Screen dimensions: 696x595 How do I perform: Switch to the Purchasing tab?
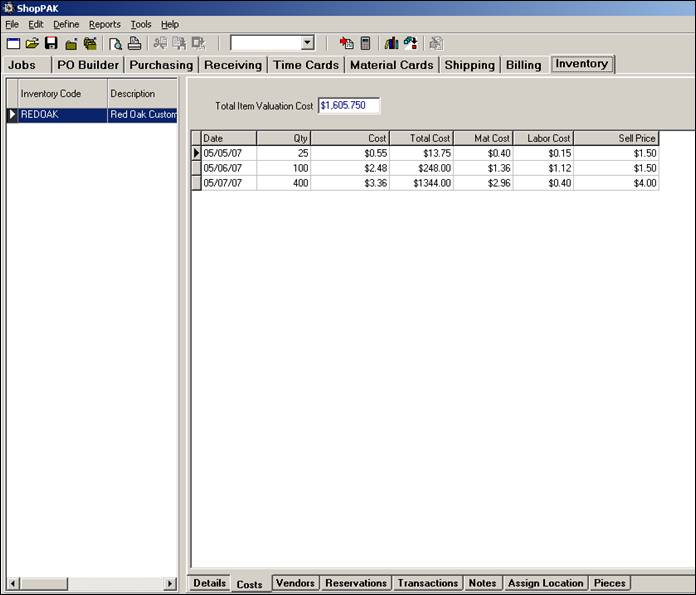coord(161,65)
